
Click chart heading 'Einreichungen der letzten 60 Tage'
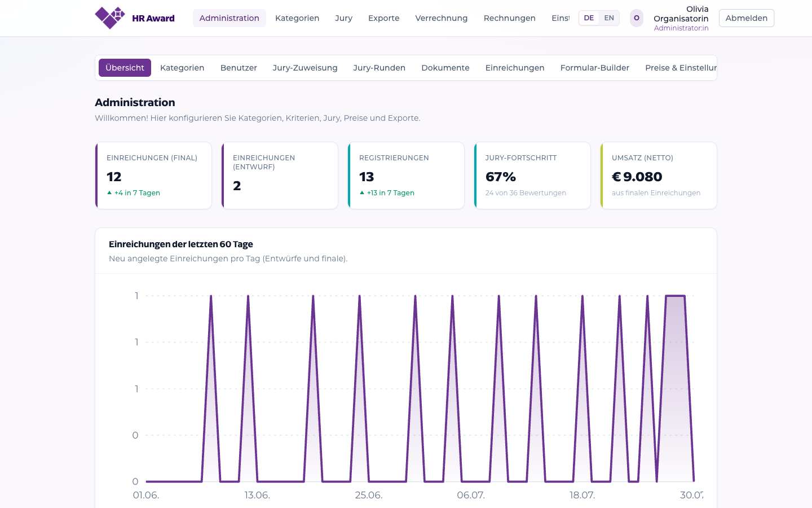pyautogui.click(x=180, y=244)
